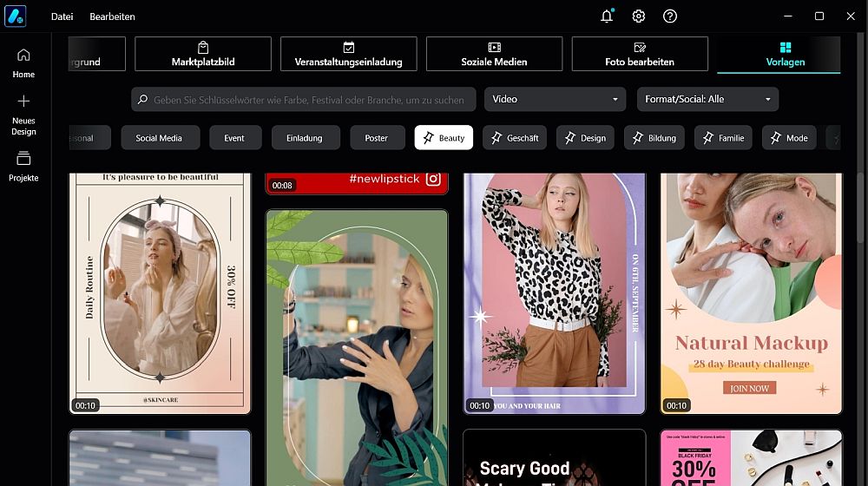Filter by Event category
Screen dimensions: 868x486
(x=235, y=138)
